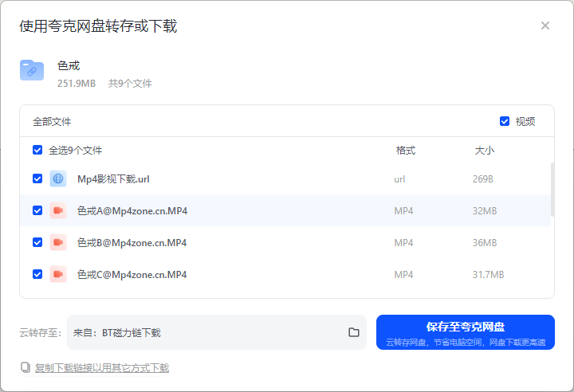Select the 全部文件 header label
Image resolution: width=574 pixels, height=392 pixels.
52,122
